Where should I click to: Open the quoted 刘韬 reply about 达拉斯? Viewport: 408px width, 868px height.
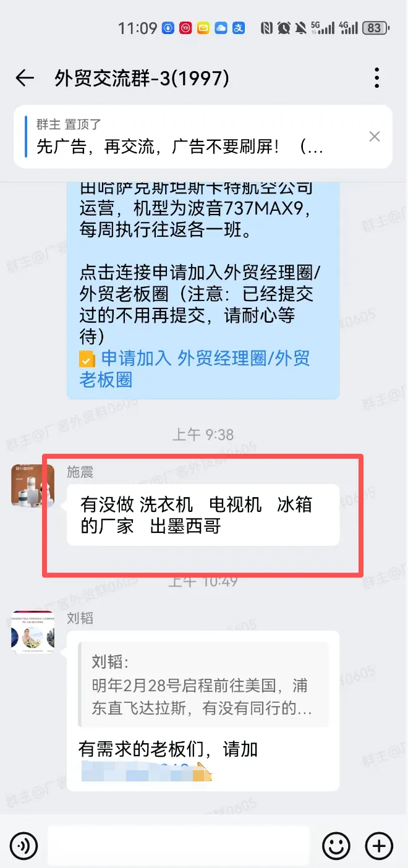click(x=203, y=684)
